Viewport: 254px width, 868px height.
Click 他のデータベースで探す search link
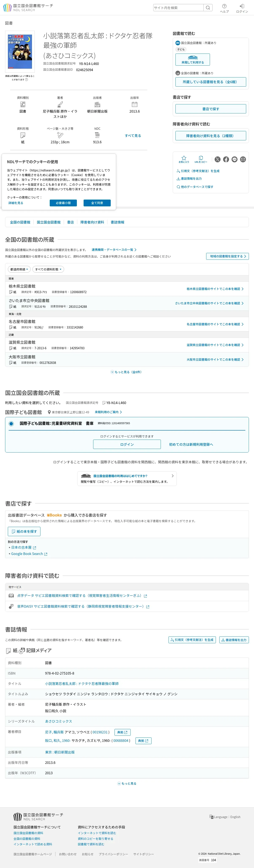pos(195,187)
